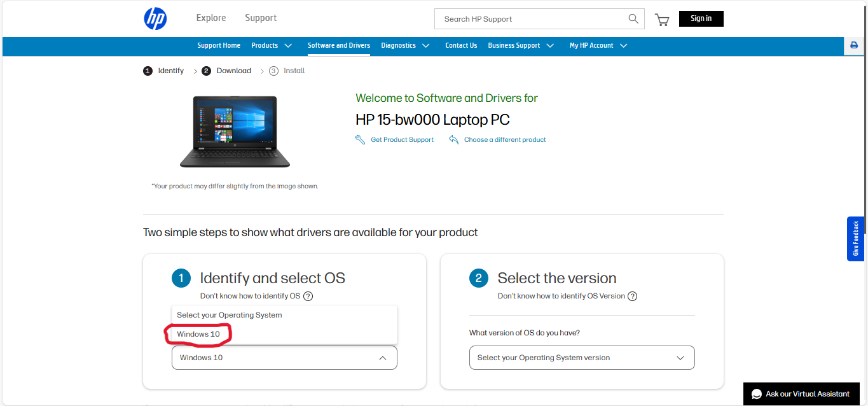Open the Get Product Support link
This screenshot has width=868, height=406.
pyautogui.click(x=402, y=139)
